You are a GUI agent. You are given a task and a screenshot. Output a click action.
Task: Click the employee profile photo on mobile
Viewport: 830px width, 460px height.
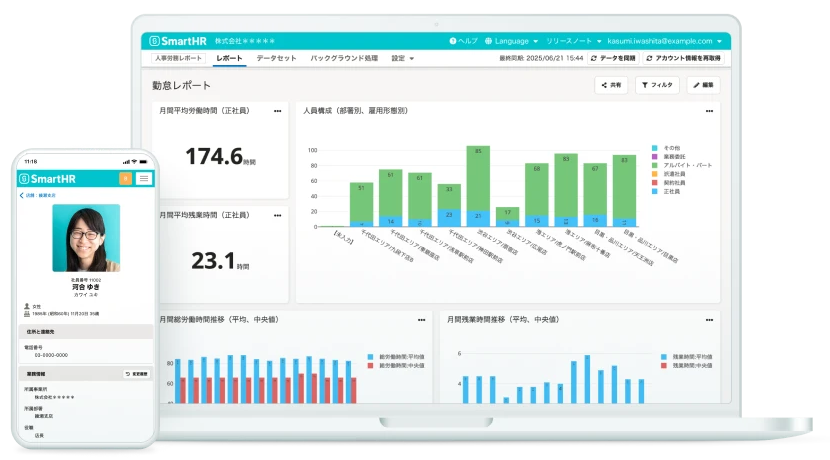coord(85,238)
